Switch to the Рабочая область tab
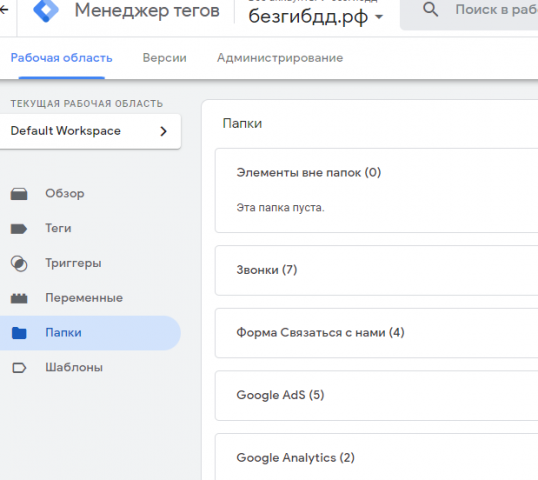 tap(61, 58)
